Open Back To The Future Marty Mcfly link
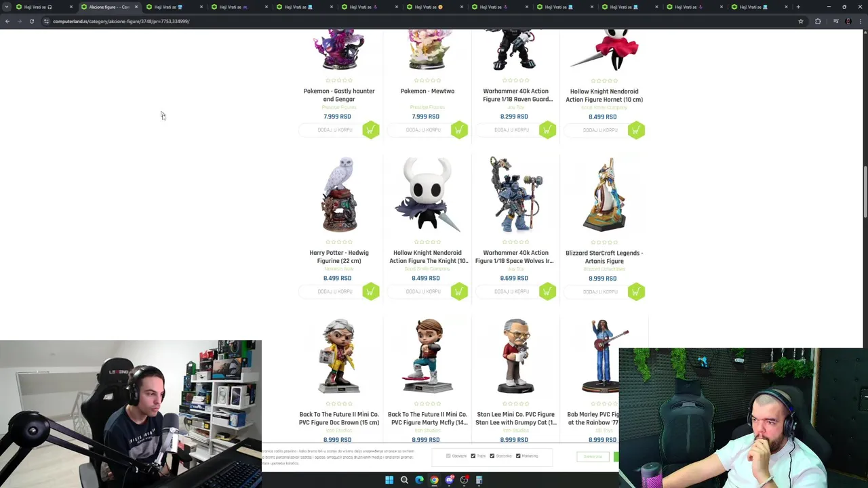The width and height of the screenshot is (868, 488). 427,418
